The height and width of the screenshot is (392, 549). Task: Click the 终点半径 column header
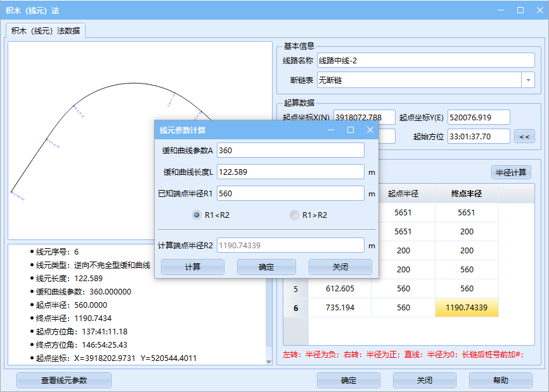pyautogui.click(x=467, y=194)
